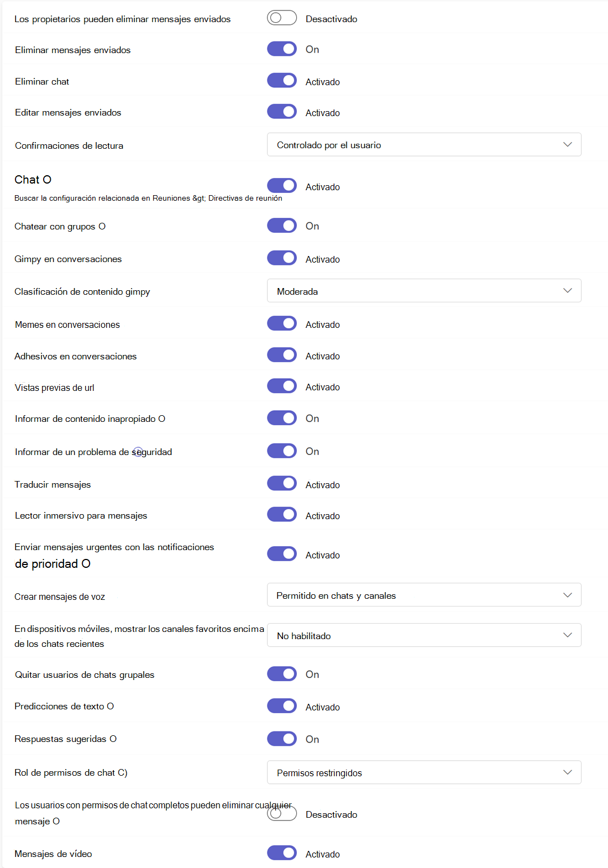This screenshot has width=608, height=868.
Task: Click info icon beside Respuestas sugeridas
Action: [x=113, y=739]
